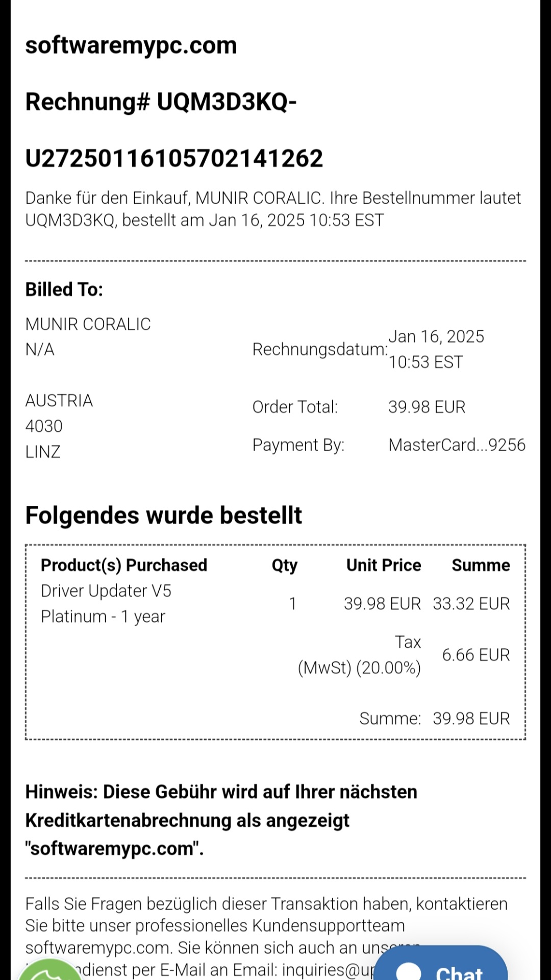The width and height of the screenshot is (551, 980).
Task: Select the 6.66 EUR tax amount
Action: click(475, 655)
